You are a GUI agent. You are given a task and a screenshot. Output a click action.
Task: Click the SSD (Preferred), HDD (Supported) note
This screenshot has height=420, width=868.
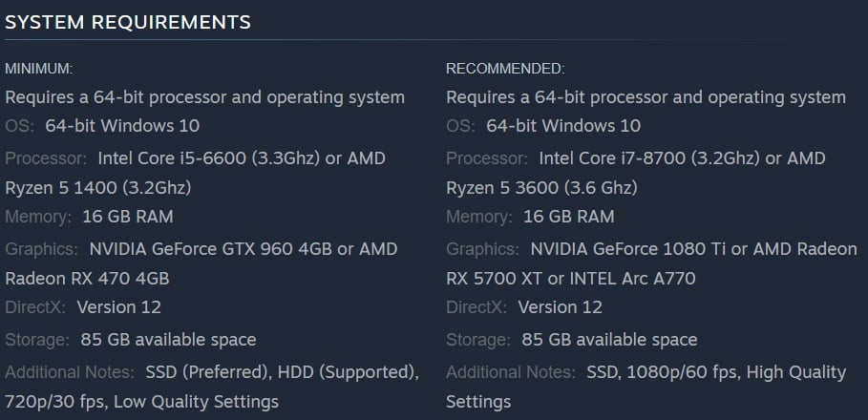pos(282,371)
